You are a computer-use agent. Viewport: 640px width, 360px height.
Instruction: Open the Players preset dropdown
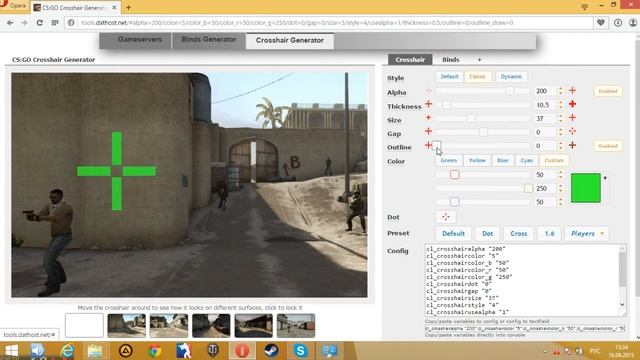(x=587, y=233)
